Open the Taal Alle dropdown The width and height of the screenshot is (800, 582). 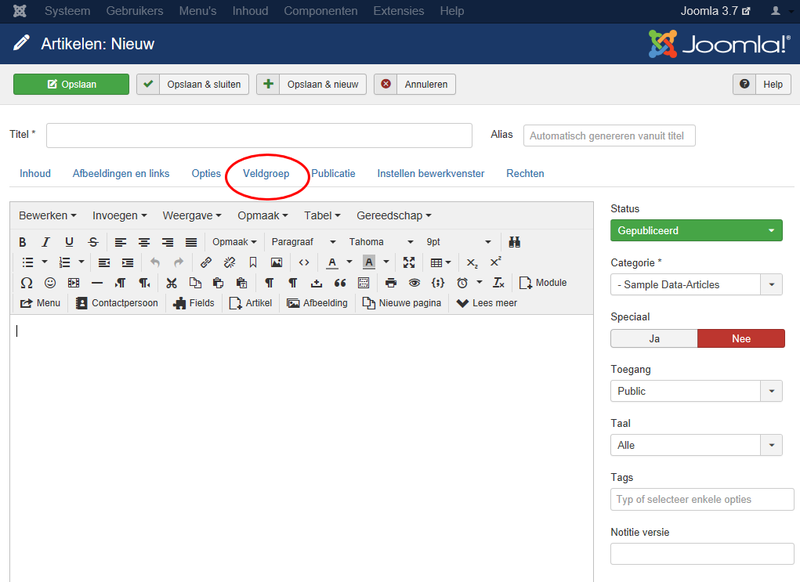point(696,445)
